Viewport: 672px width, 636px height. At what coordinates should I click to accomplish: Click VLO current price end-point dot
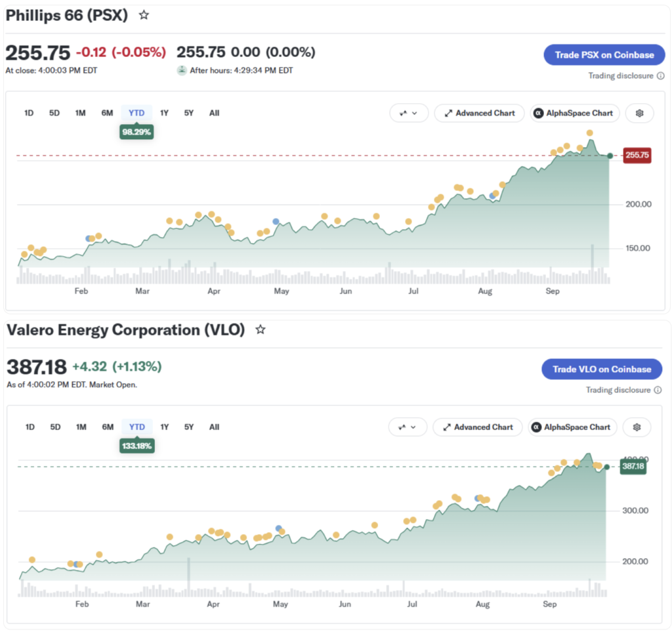(x=607, y=467)
